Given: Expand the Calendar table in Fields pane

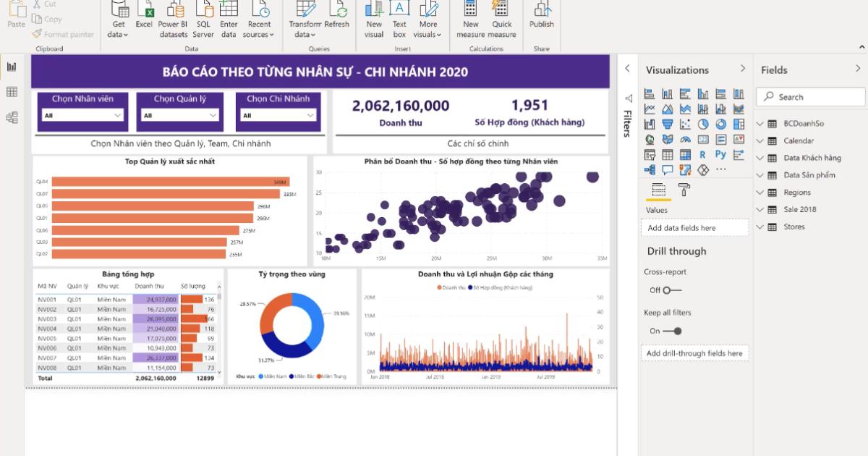Looking at the screenshot, I should (x=760, y=140).
